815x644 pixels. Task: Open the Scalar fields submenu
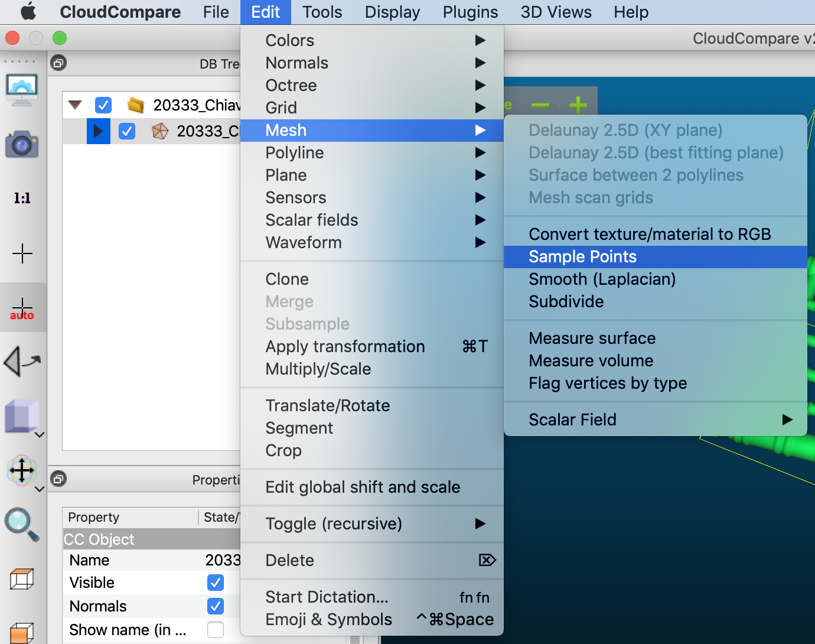tap(372, 220)
